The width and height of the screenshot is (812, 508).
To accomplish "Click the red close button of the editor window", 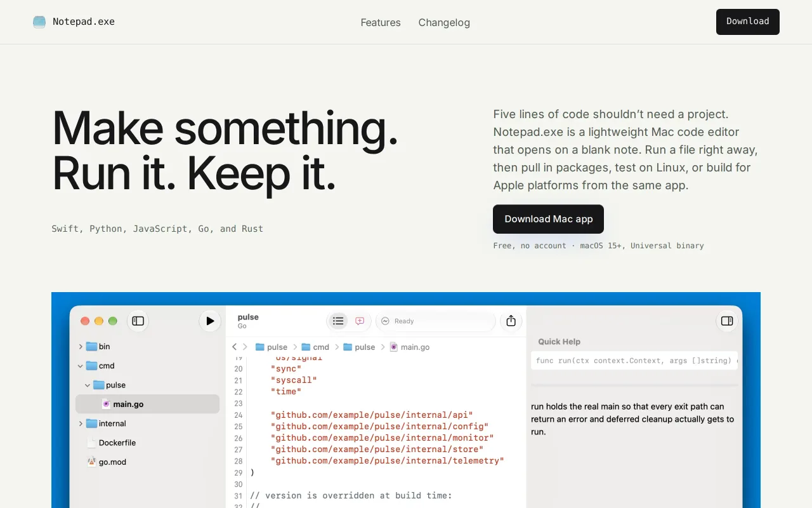I will click(x=85, y=321).
